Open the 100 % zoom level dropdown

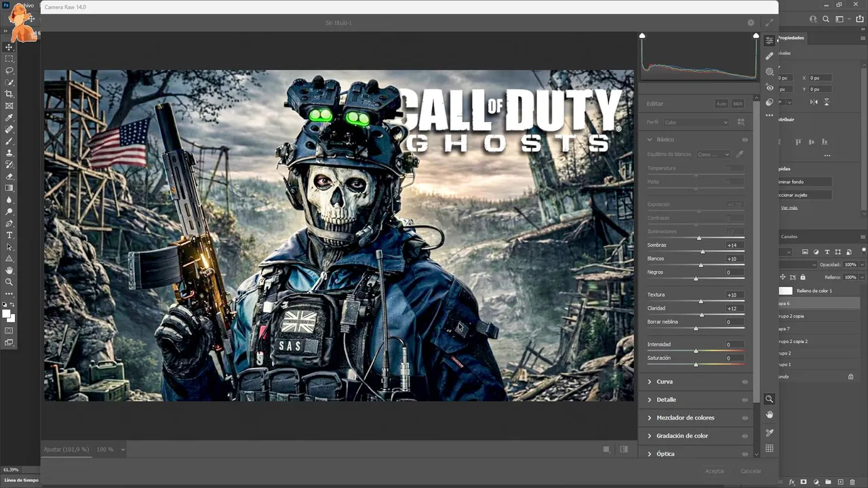[110, 449]
